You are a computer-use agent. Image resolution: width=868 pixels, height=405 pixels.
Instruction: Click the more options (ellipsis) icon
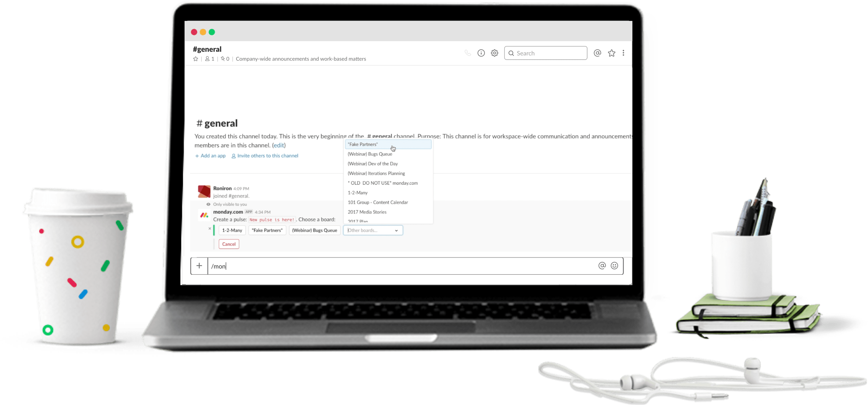tap(626, 53)
